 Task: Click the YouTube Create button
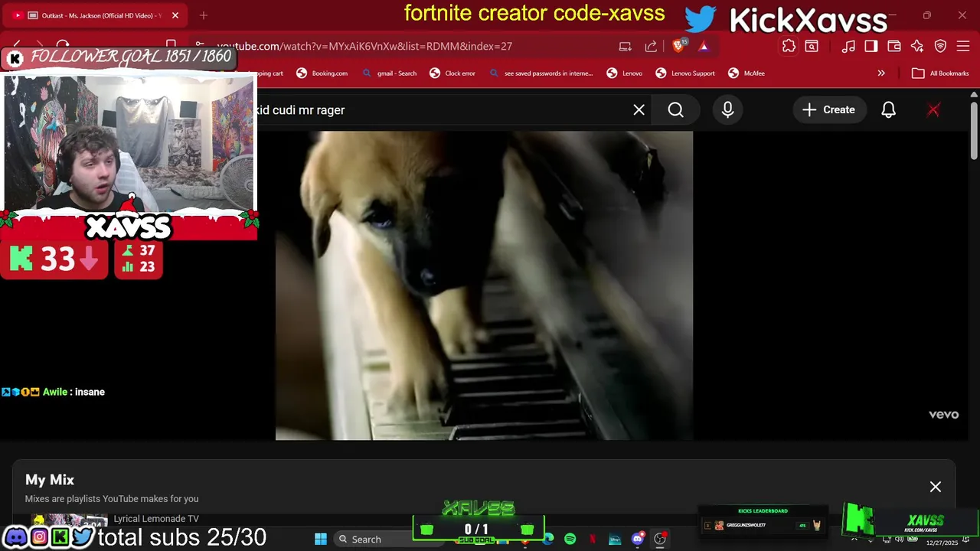point(828,110)
